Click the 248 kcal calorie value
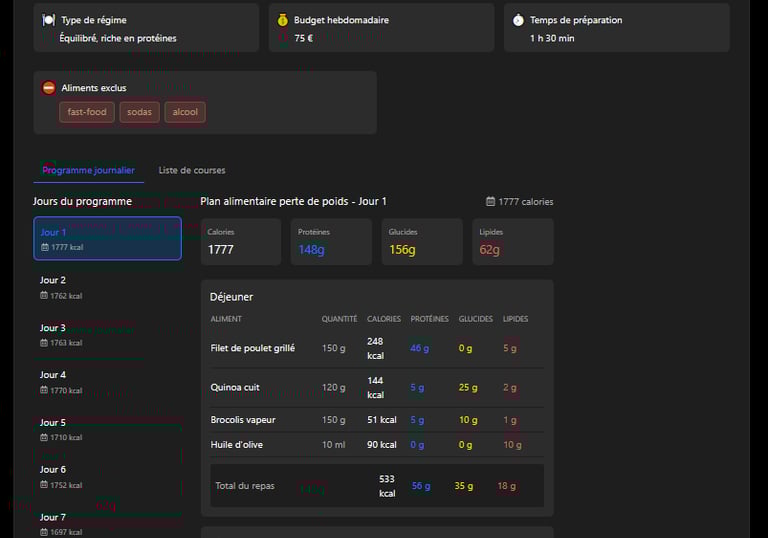Screen dimensions: 768x538 [376, 348]
